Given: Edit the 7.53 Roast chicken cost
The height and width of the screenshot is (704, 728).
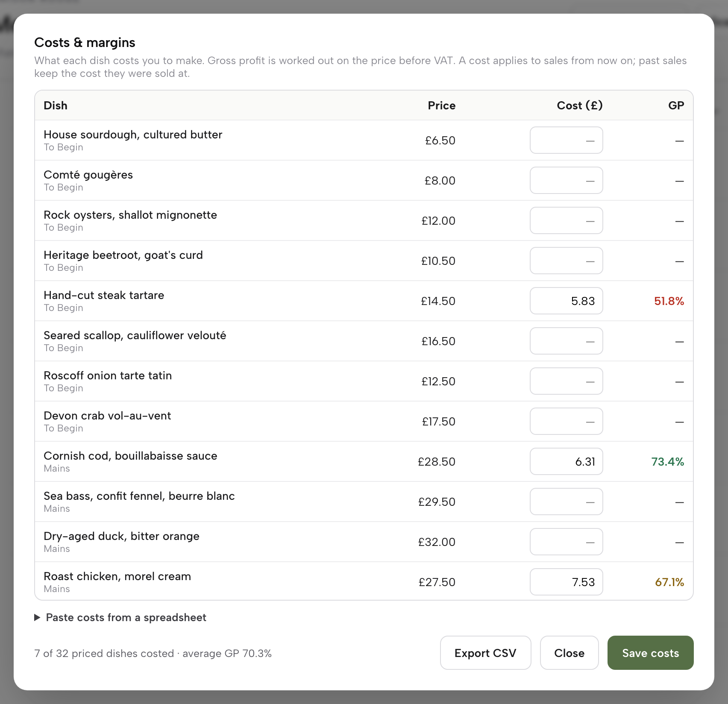Looking at the screenshot, I should [x=566, y=582].
